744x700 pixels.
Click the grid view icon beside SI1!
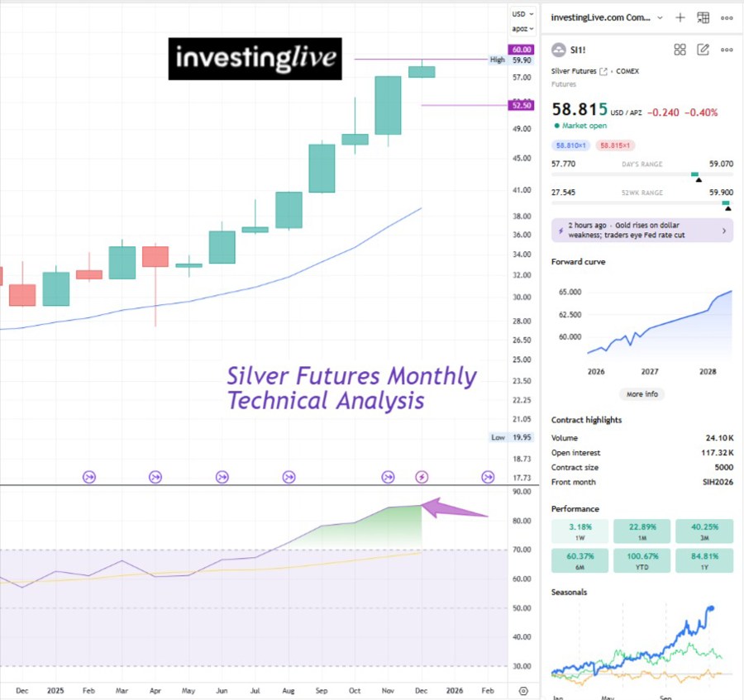pyautogui.click(x=680, y=50)
